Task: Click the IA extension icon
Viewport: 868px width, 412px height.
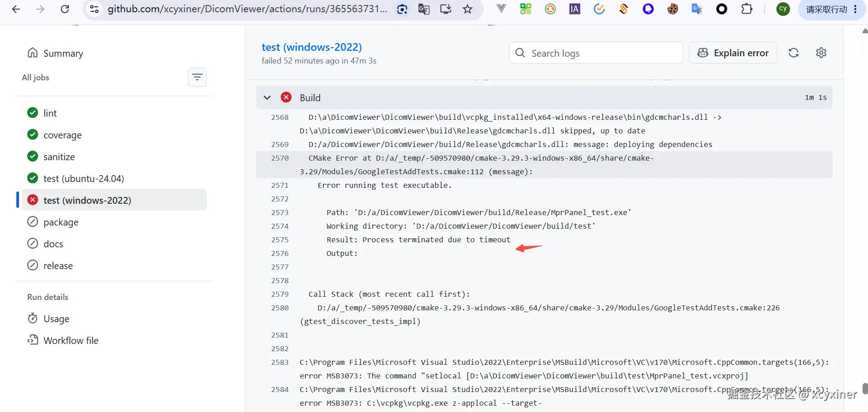Action: (575, 9)
